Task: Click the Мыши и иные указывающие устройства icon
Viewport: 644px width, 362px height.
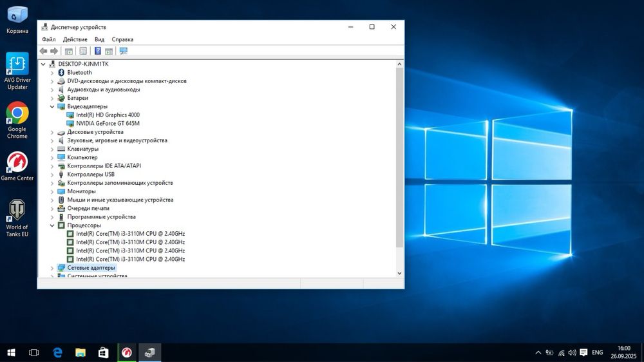Action: pos(61,200)
